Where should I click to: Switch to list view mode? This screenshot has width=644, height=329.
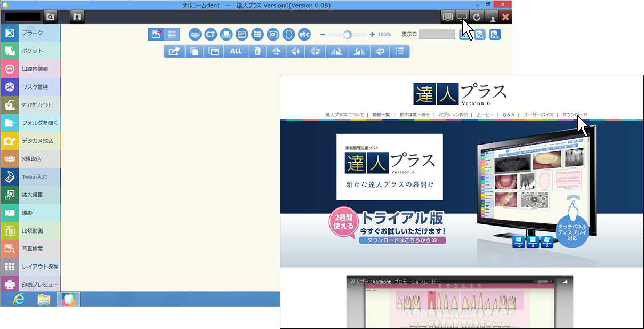click(172, 34)
